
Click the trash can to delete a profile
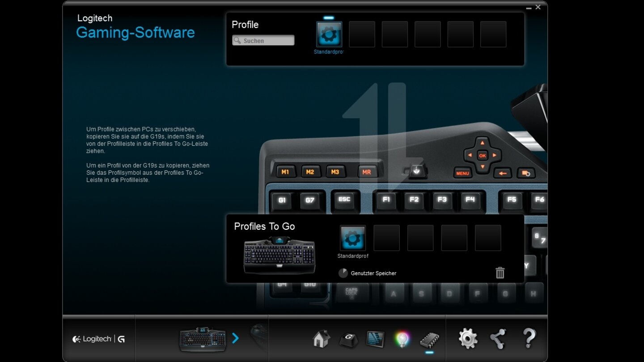(500, 273)
